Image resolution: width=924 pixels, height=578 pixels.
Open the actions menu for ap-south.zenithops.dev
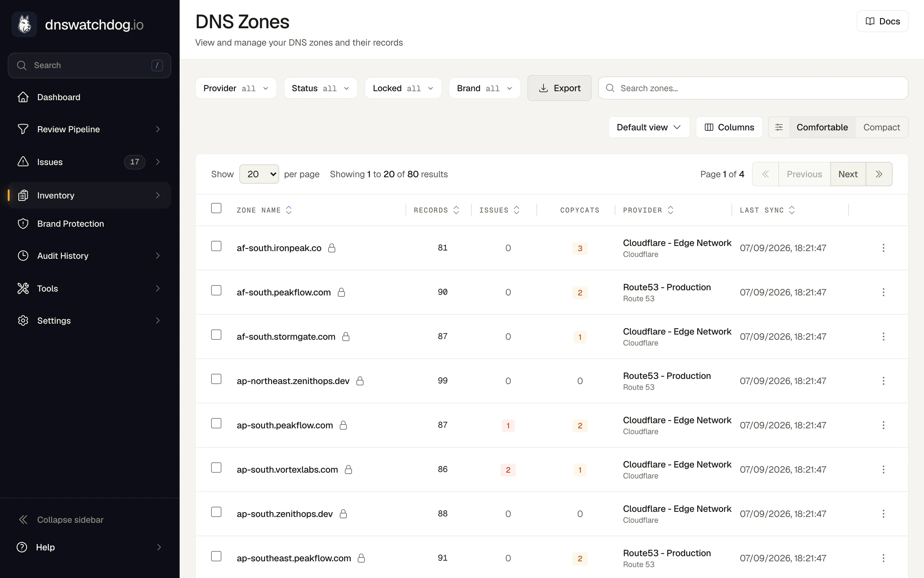point(883,514)
